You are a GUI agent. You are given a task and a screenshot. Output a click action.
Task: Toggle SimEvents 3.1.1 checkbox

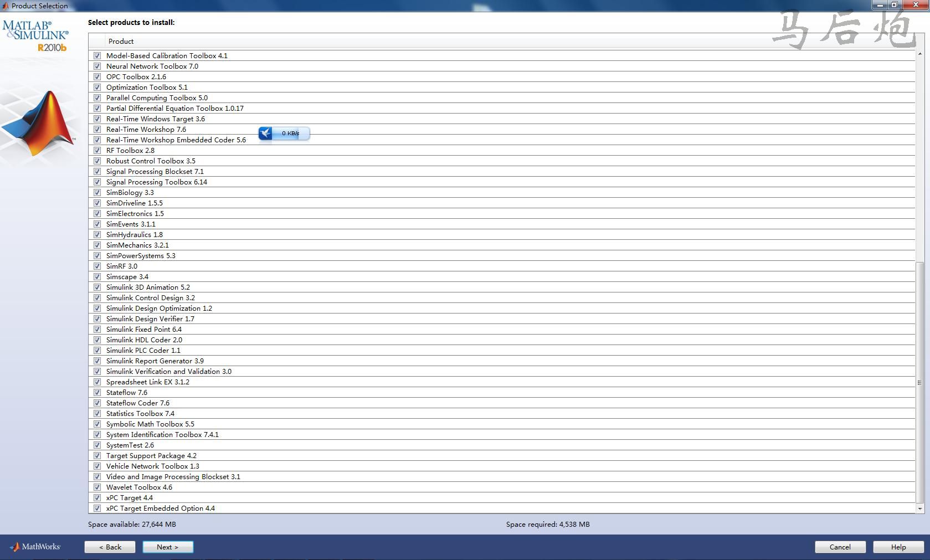[97, 224]
